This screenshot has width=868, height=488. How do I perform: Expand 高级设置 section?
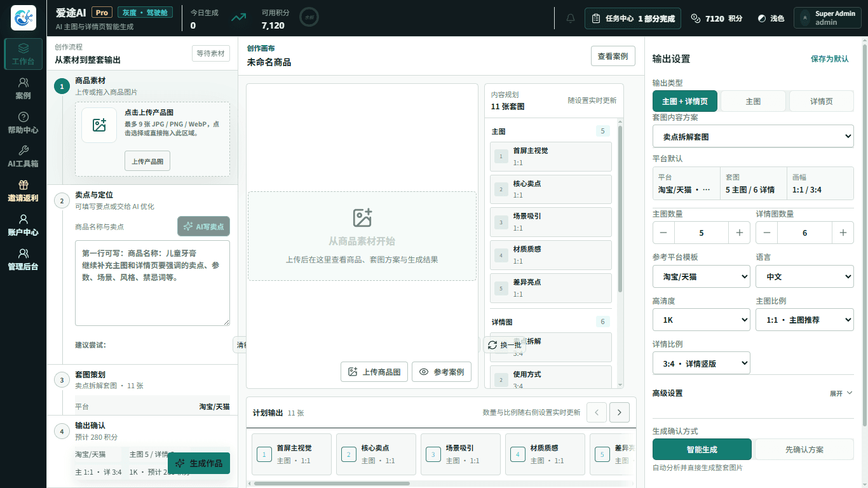753,393
